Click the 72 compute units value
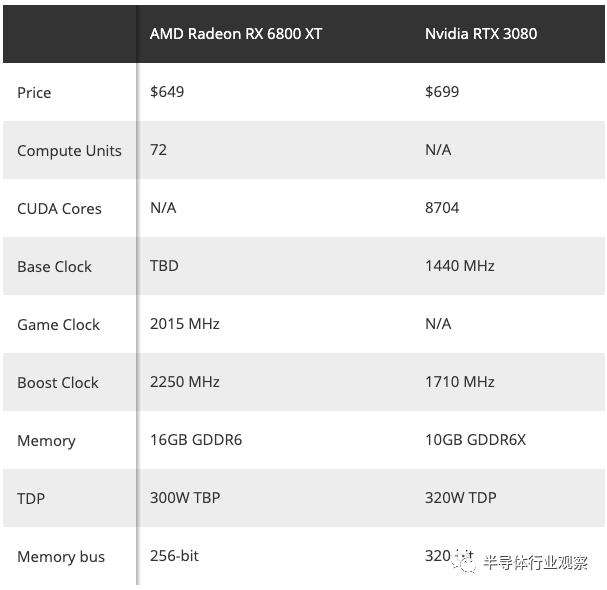 click(x=158, y=149)
